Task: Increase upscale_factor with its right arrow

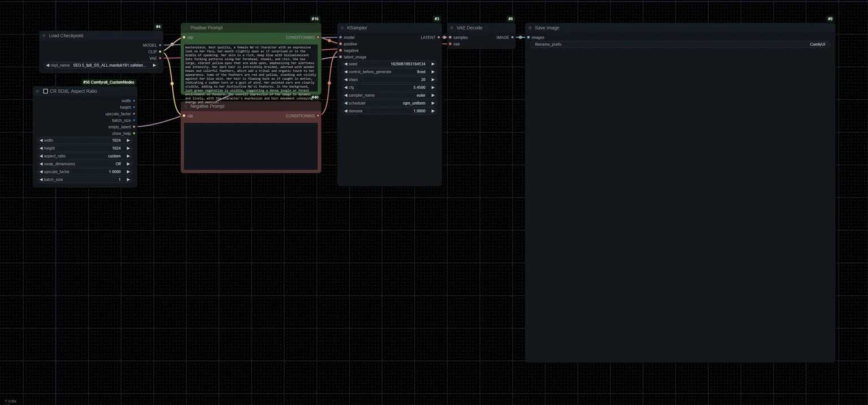Action: point(128,172)
